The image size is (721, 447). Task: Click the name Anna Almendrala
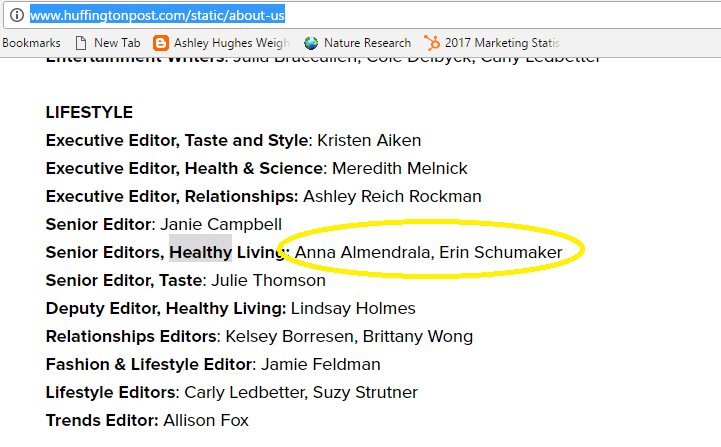(362, 252)
